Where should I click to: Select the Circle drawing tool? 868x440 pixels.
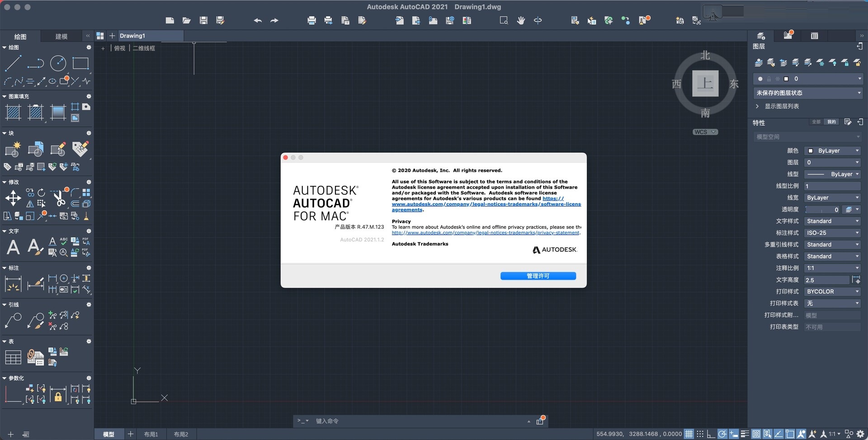58,63
